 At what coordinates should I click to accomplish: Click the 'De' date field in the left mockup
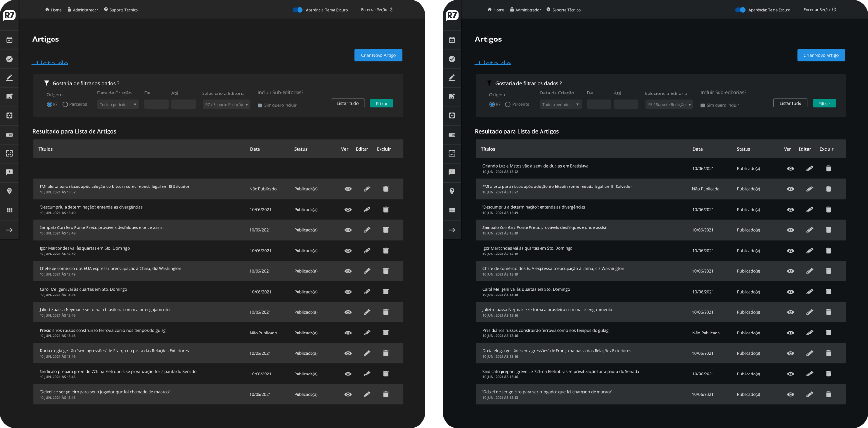[156, 104]
